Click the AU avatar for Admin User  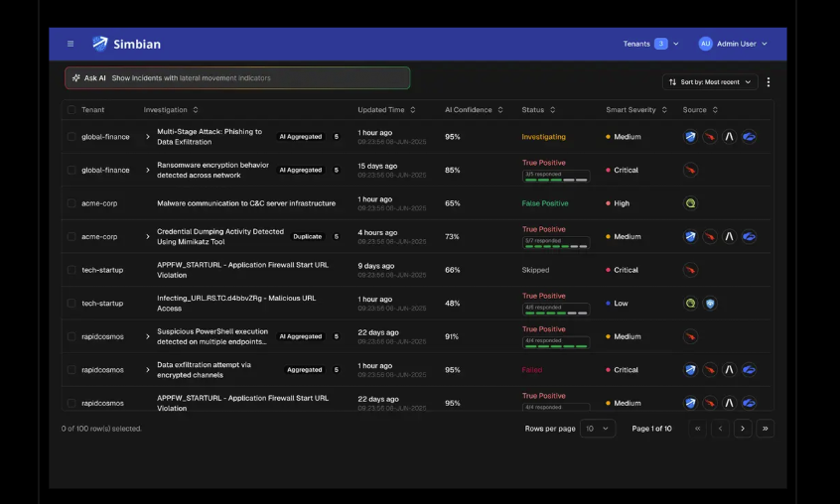[705, 44]
